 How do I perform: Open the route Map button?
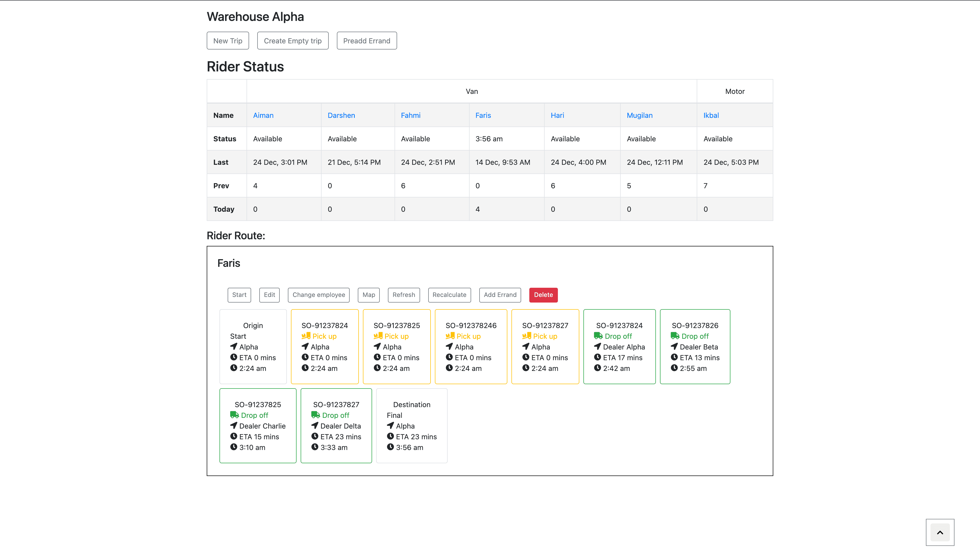[x=369, y=295]
